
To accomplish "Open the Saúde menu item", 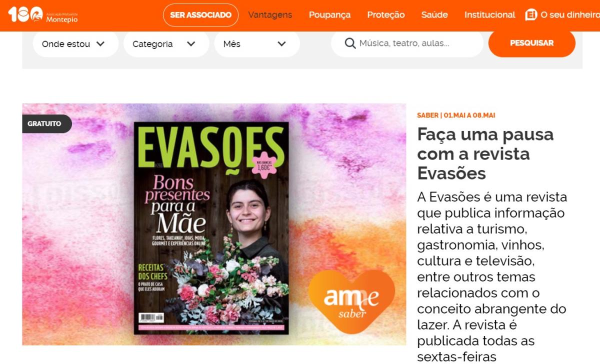I will (x=434, y=15).
